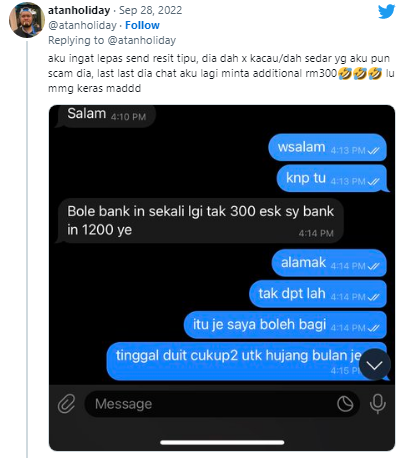Click the atanholiday display name
406x460 pixels.
(79, 10)
